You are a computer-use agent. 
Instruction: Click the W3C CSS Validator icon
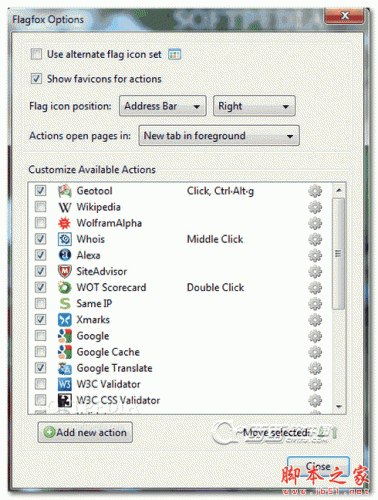(x=64, y=400)
